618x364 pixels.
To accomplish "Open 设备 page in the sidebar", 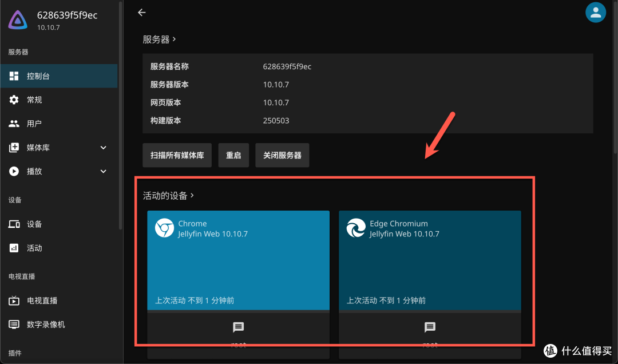I will 59,224.
